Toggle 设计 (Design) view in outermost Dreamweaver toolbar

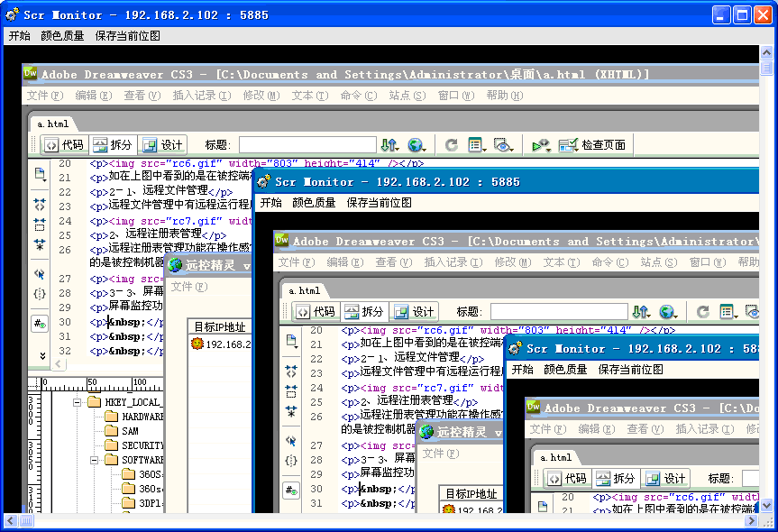tap(162, 144)
